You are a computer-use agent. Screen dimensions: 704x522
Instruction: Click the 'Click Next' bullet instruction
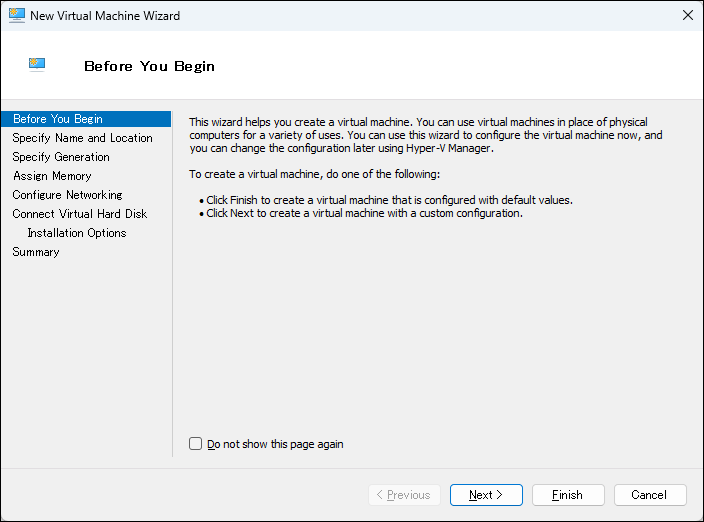[364, 213]
